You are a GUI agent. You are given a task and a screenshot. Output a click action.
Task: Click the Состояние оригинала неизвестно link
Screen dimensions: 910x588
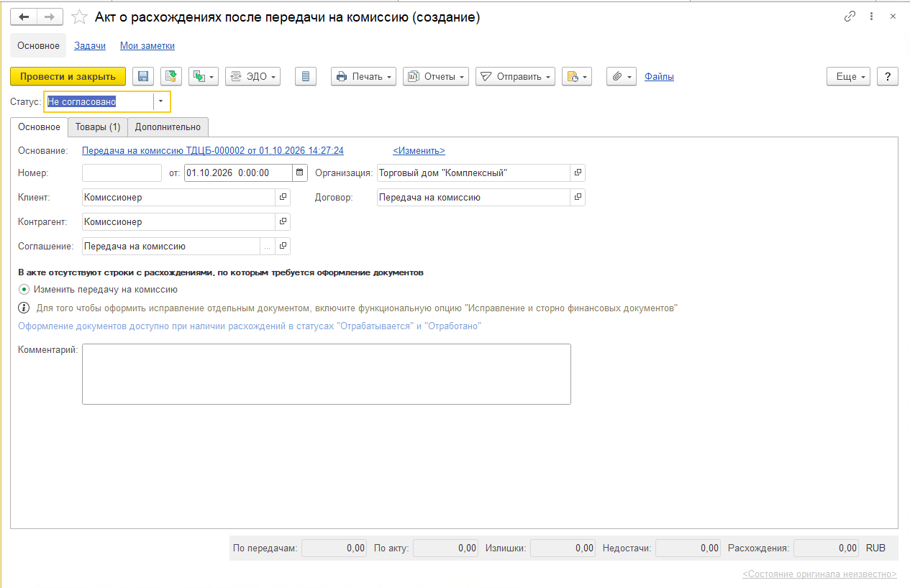click(x=819, y=574)
